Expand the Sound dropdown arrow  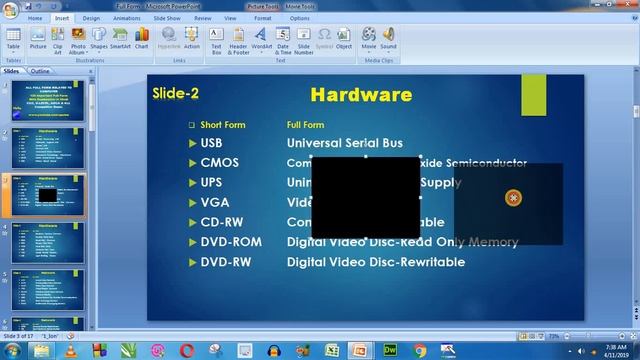coord(388,53)
